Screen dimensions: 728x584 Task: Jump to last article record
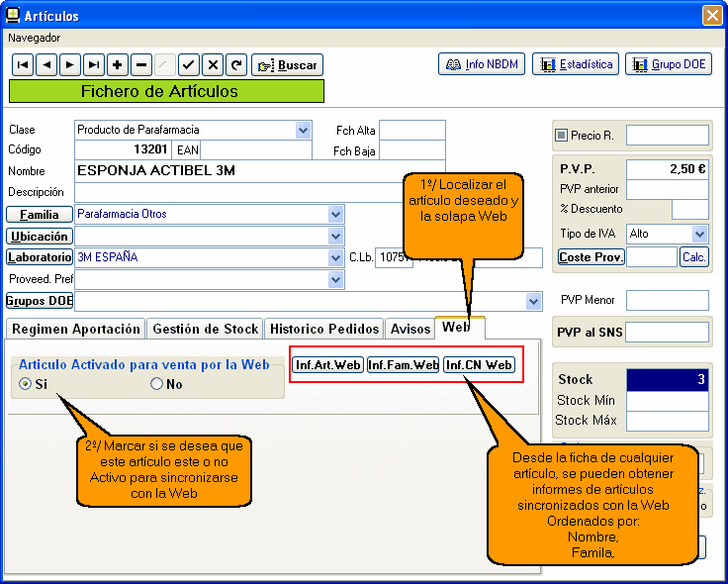[94, 65]
